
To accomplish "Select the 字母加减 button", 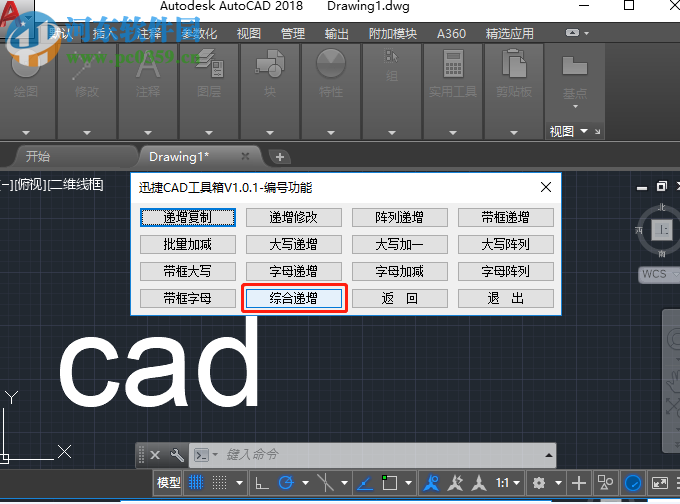I will tap(399, 272).
